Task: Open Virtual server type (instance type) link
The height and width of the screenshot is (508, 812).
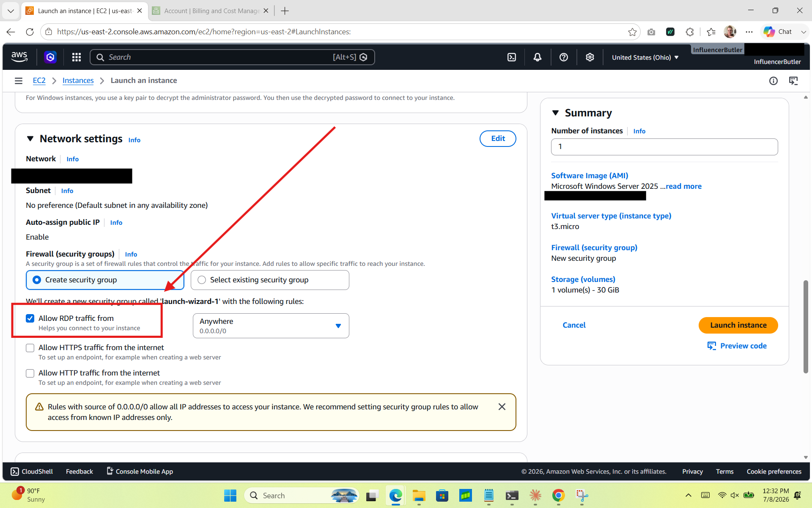Action: tap(611, 216)
